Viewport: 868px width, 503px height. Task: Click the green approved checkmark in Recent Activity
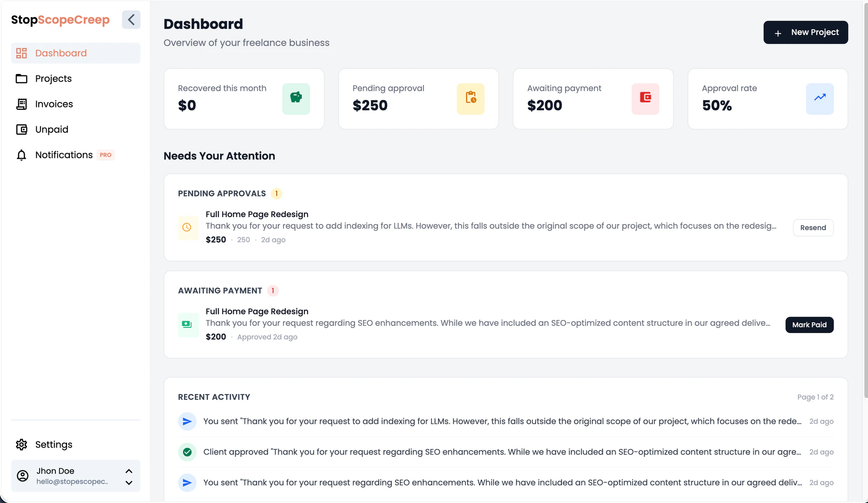[187, 452]
